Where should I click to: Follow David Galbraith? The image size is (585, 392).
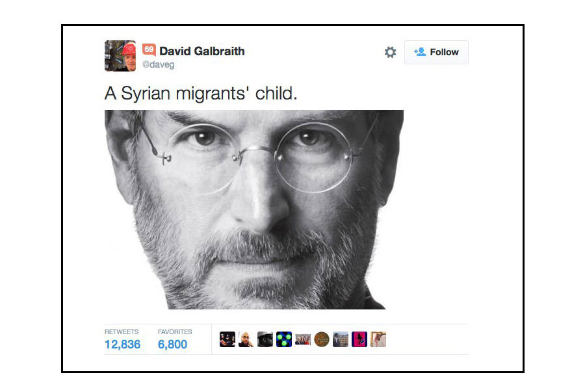(x=436, y=52)
